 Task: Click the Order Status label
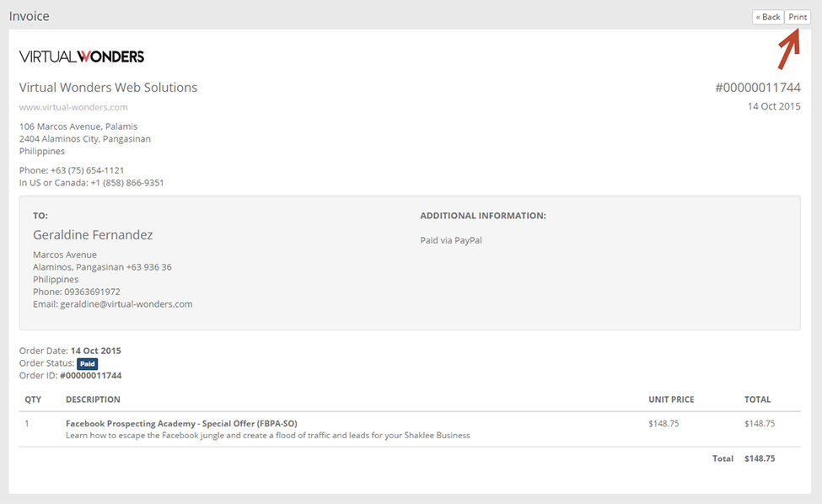click(x=46, y=363)
